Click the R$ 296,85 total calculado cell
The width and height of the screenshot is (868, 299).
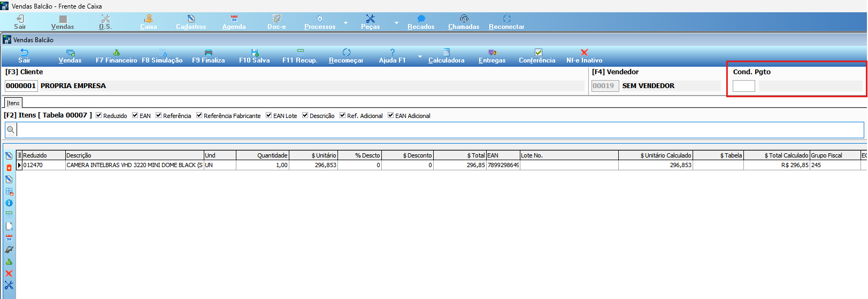click(x=777, y=165)
